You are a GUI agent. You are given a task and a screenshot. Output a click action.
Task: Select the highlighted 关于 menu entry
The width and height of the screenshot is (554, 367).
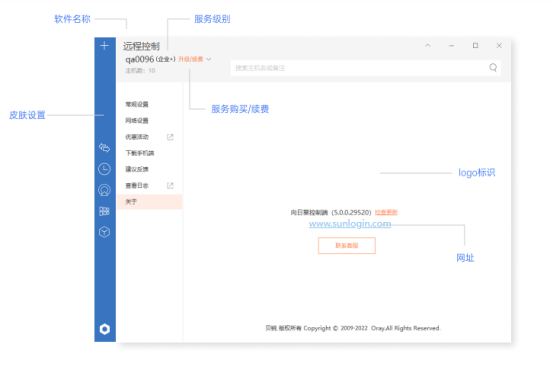150,202
